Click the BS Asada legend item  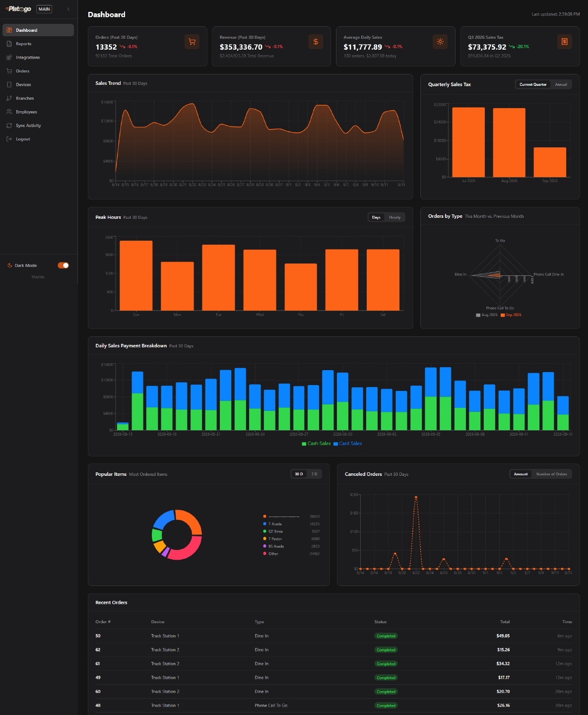pos(291,546)
